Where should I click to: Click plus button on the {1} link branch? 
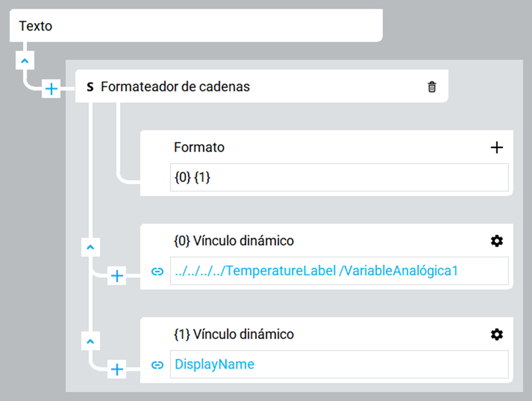coord(117,370)
